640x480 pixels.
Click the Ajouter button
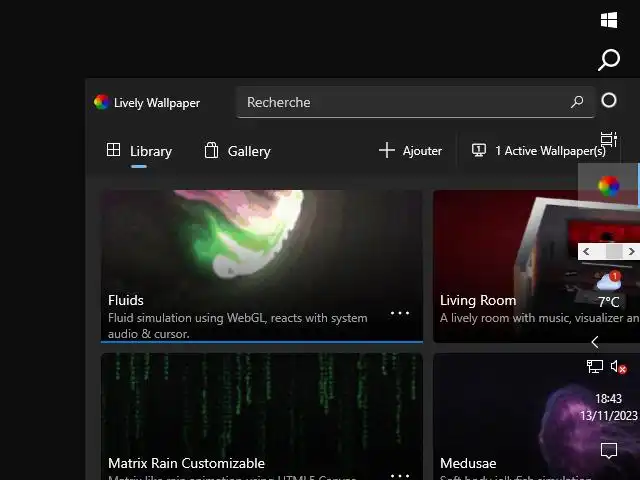click(410, 151)
